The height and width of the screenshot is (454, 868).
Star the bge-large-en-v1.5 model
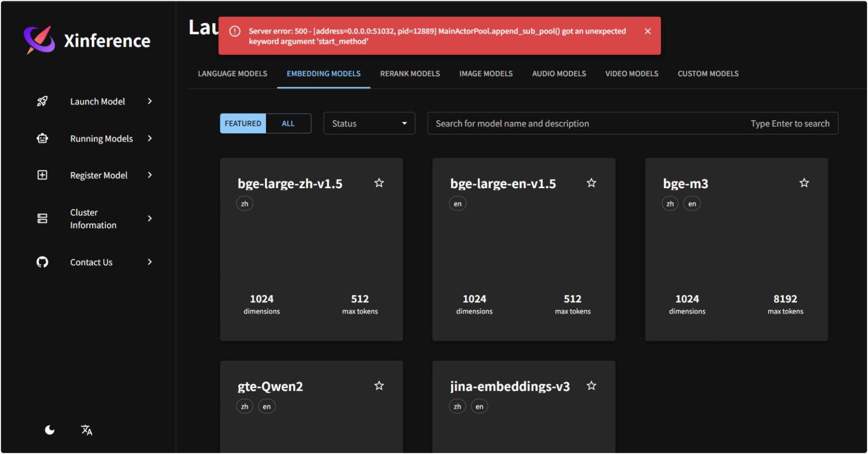591,183
